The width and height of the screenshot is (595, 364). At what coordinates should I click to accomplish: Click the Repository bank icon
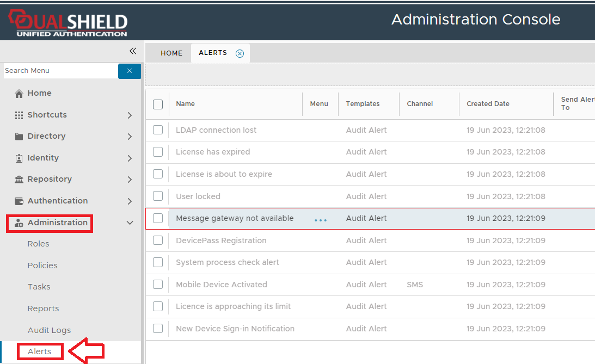[19, 180]
